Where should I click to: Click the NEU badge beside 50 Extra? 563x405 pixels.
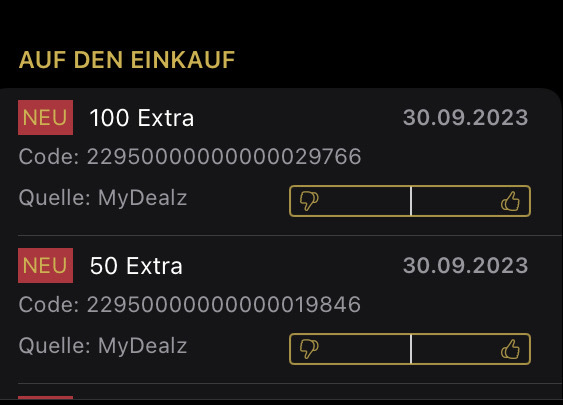[46, 265]
